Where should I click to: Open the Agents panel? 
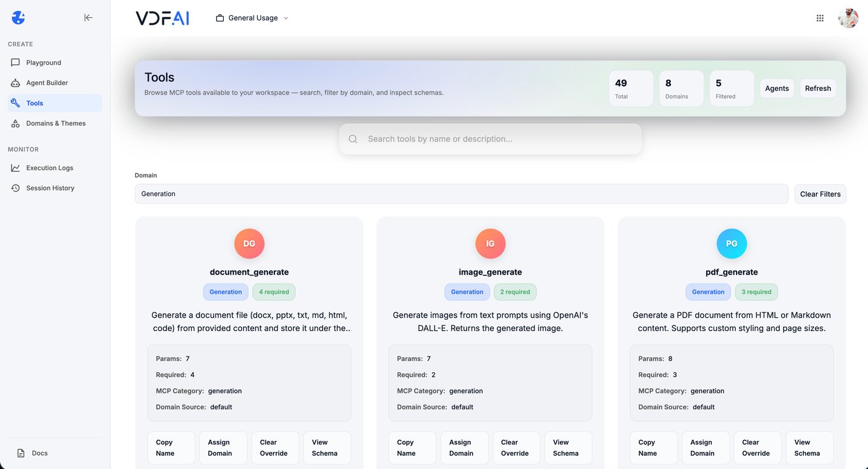pos(776,88)
